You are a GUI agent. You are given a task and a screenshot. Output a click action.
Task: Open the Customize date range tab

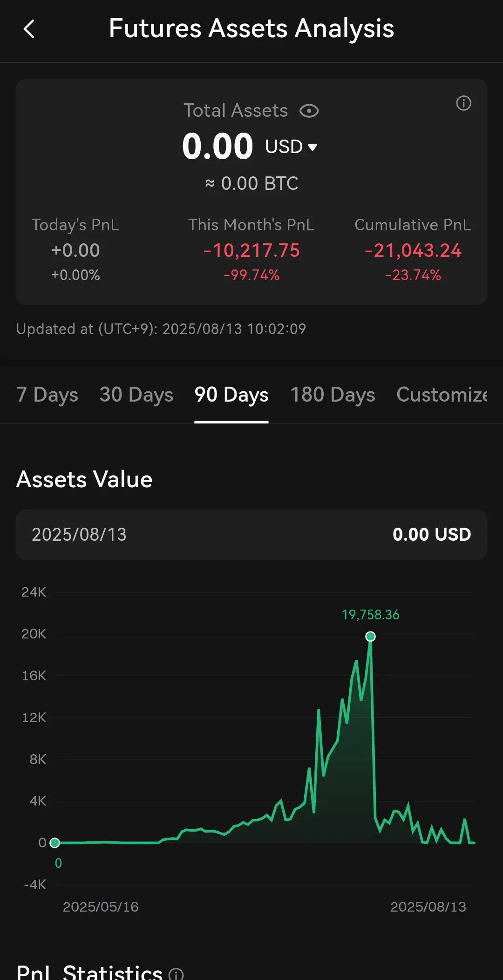442,395
